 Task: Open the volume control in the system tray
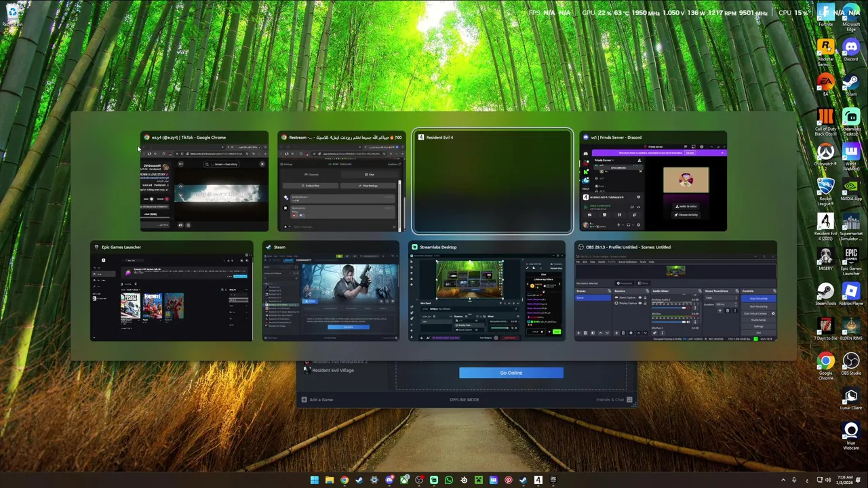point(828,480)
